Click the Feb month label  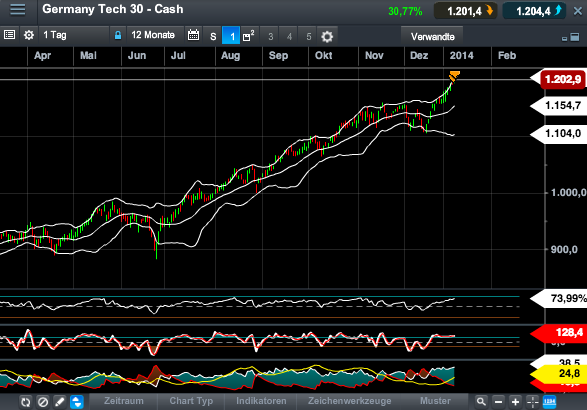507,56
